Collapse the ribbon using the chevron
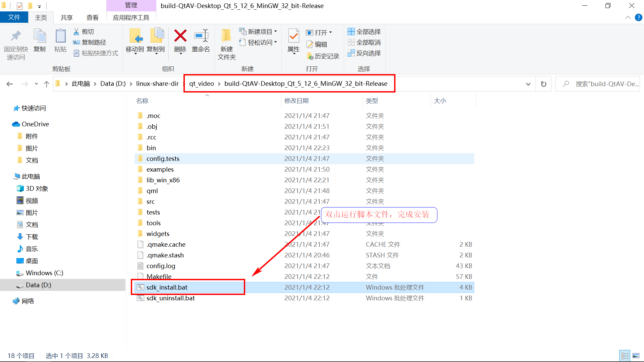644x362 pixels. click(x=628, y=17)
